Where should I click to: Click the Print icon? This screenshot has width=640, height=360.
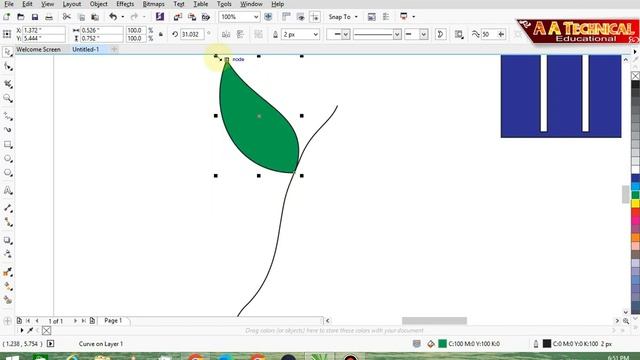(x=49, y=17)
